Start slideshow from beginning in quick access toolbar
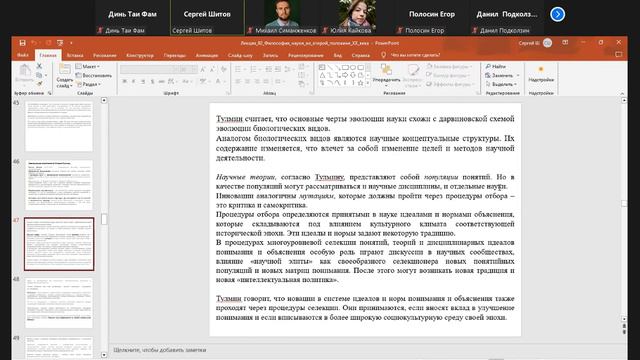 60,43
